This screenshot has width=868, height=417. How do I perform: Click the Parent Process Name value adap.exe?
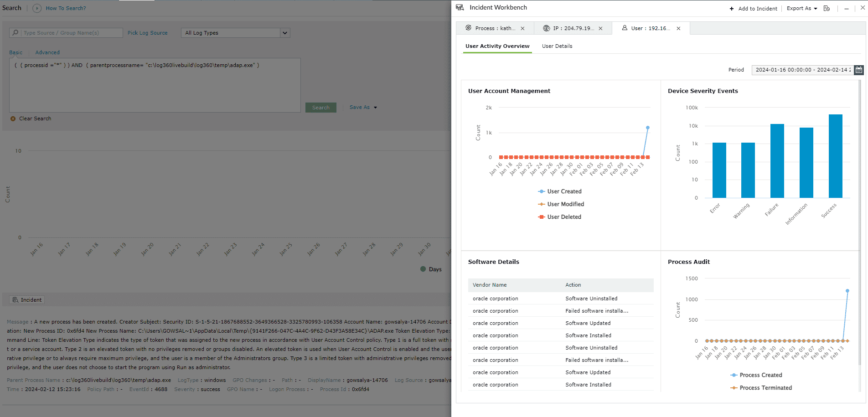119,380
